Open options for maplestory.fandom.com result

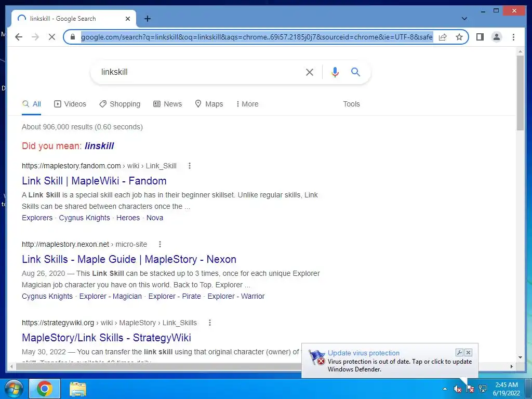click(189, 166)
